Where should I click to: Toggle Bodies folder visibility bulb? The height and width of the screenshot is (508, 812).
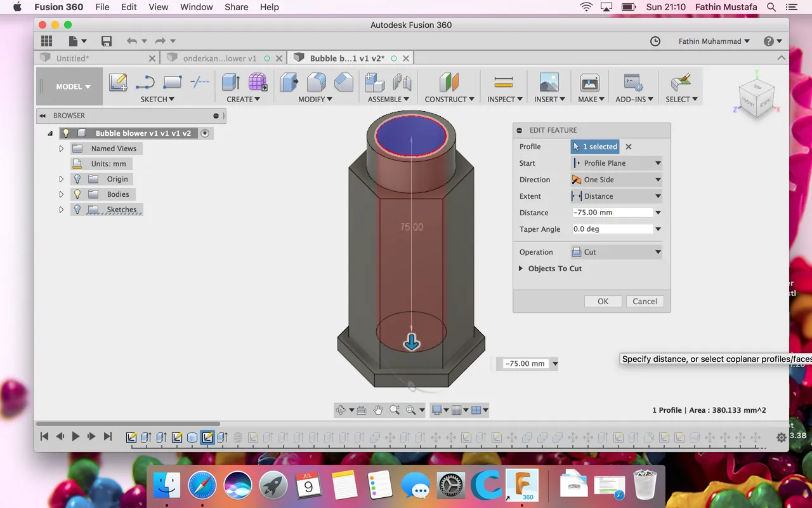[78, 194]
